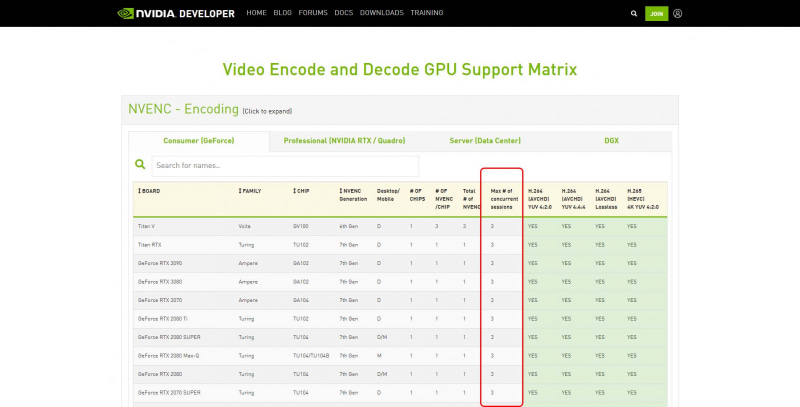Click 'H.264 (AVCHD) Lossless' column header
Screen dimensions: 800x407
point(606,199)
